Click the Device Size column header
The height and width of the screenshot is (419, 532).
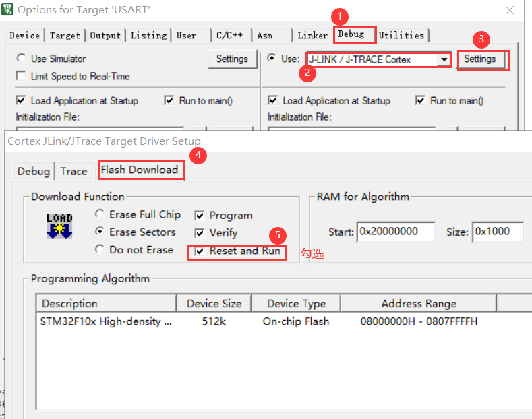coord(214,303)
